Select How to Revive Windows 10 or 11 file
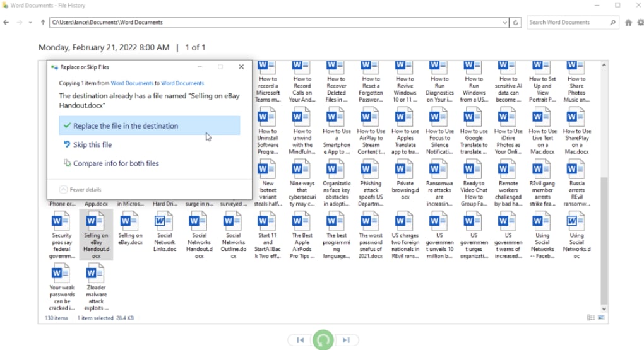 (x=405, y=82)
